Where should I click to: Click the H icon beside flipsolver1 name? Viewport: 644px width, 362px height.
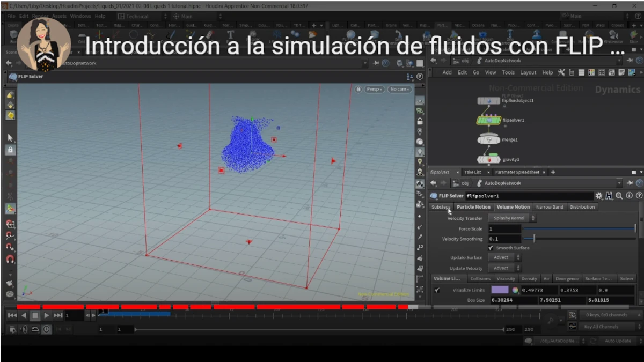pyautogui.click(x=609, y=196)
